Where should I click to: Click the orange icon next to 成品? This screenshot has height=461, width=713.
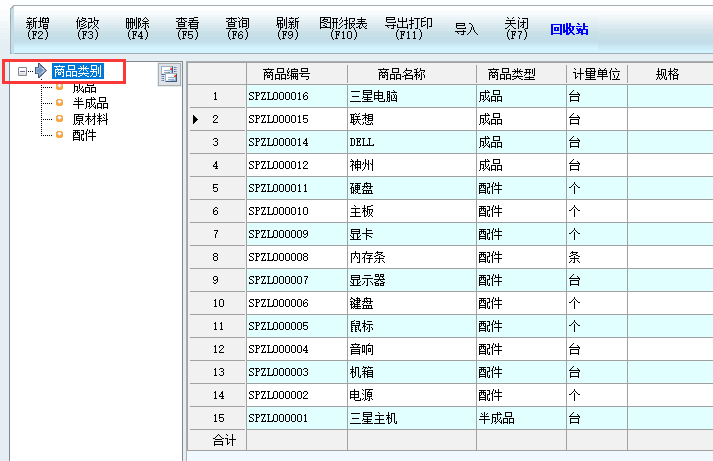(59, 88)
